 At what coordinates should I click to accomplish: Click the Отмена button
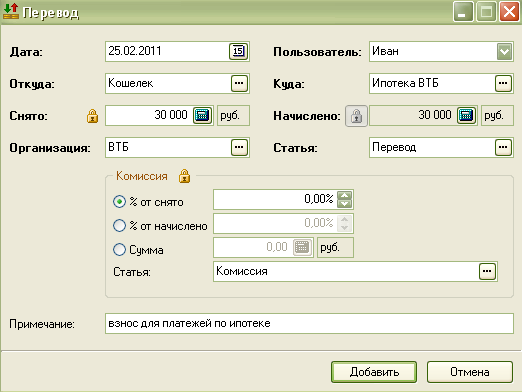click(x=470, y=372)
